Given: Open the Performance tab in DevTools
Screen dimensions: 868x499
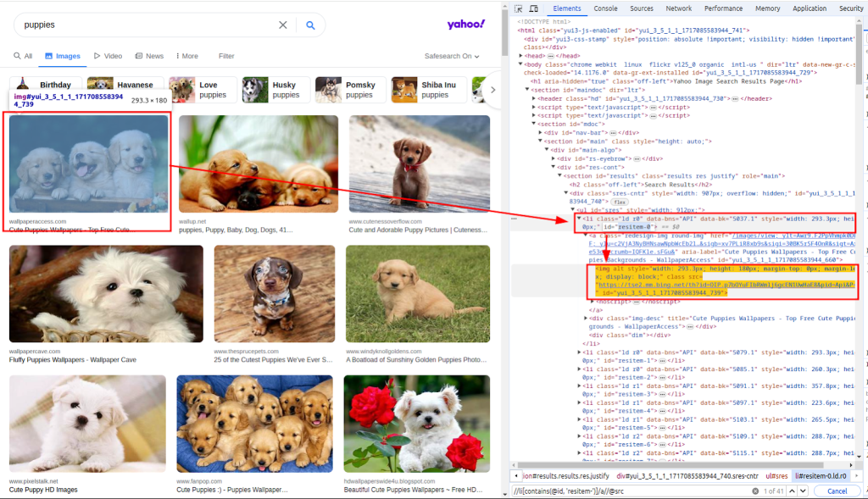Looking at the screenshot, I should pos(724,8).
